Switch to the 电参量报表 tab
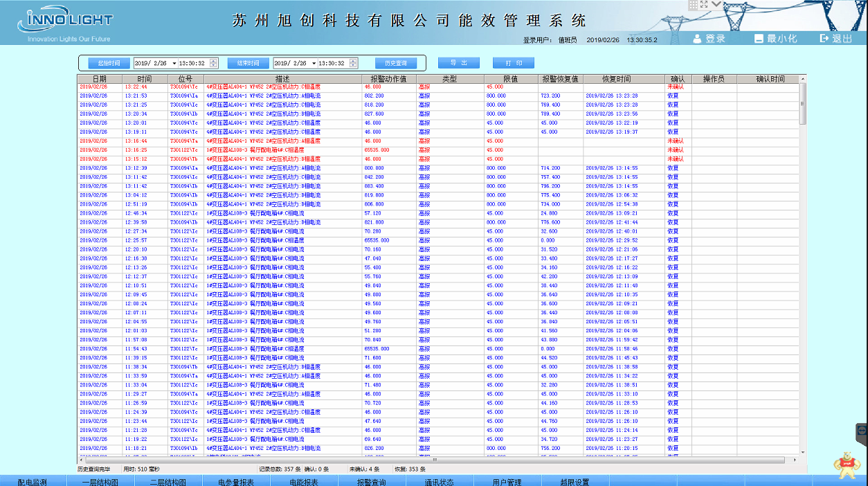The image size is (868, 486). click(x=236, y=481)
